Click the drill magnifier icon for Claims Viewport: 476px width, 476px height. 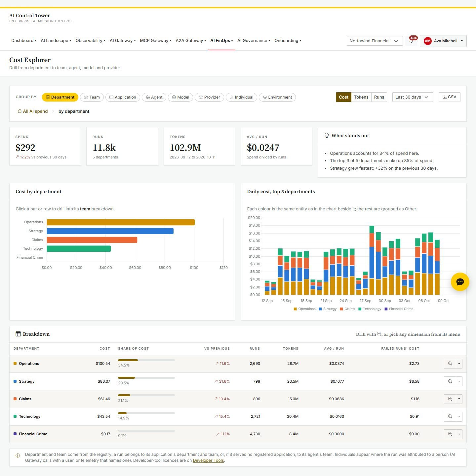[x=450, y=399]
